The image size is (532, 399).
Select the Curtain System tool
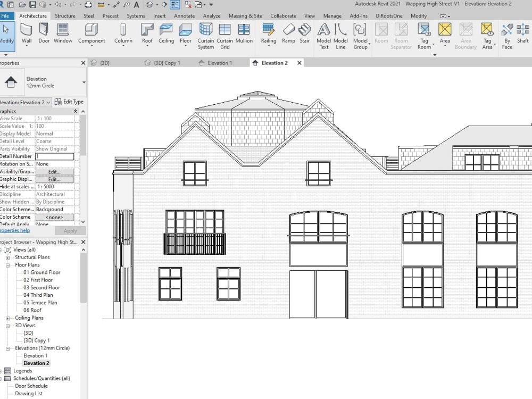pos(206,36)
